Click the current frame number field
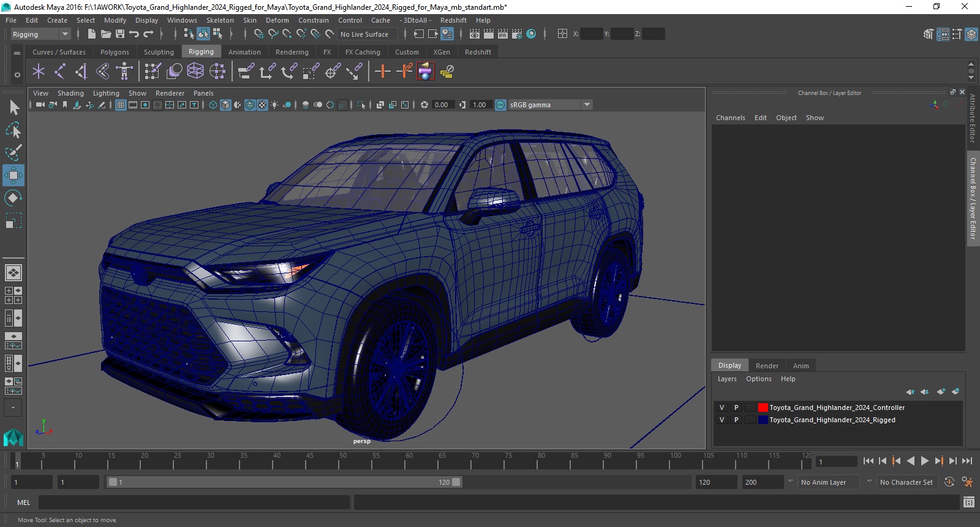The height and width of the screenshot is (527, 980). click(837, 461)
